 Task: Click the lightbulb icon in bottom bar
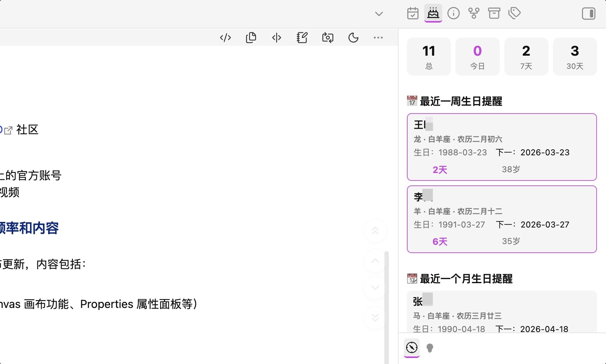430,348
